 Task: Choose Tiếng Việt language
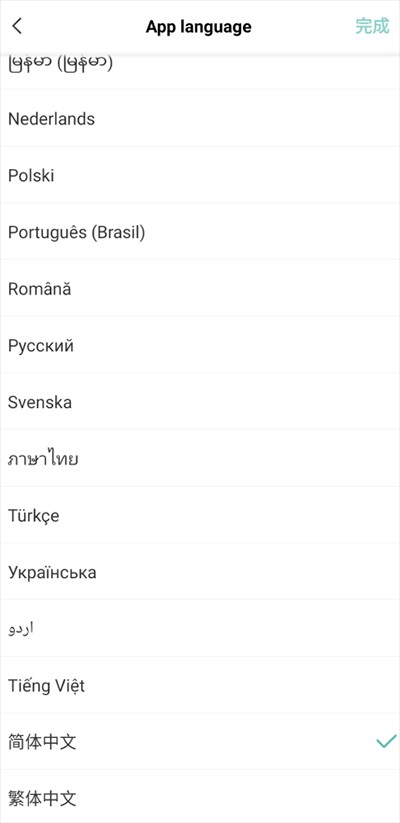[200, 685]
